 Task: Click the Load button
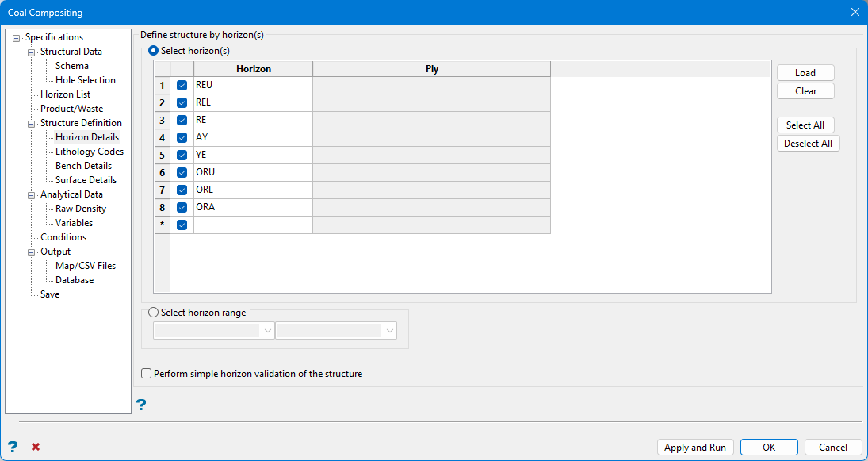[x=805, y=72]
